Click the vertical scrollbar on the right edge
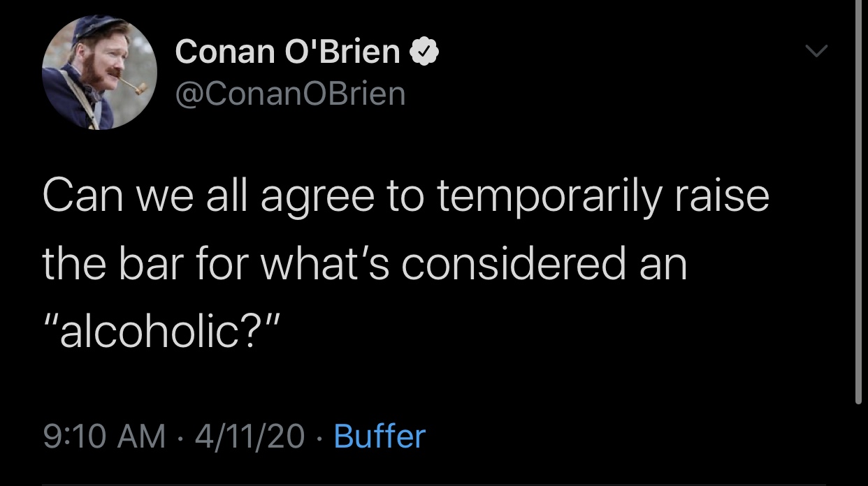Image resolution: width=868 pixels, height=486 pixels. click(x=859, y=202)
